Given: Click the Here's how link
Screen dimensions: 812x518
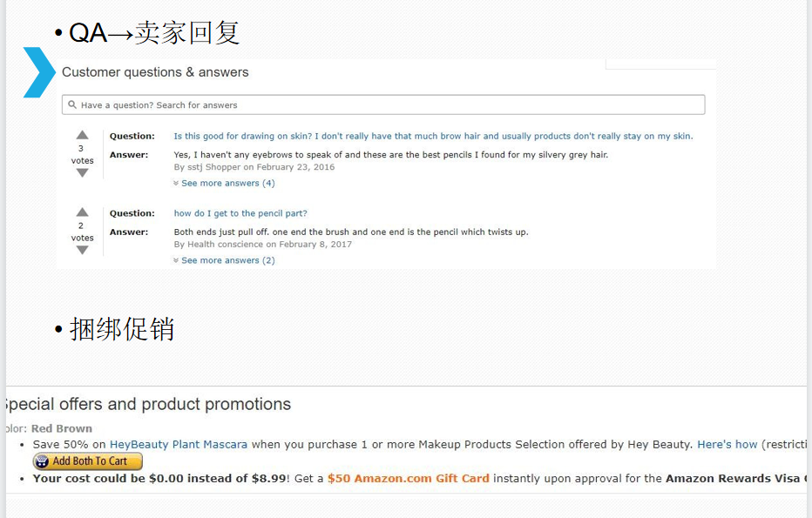Looking at the screenshot, I should [727, 445].
